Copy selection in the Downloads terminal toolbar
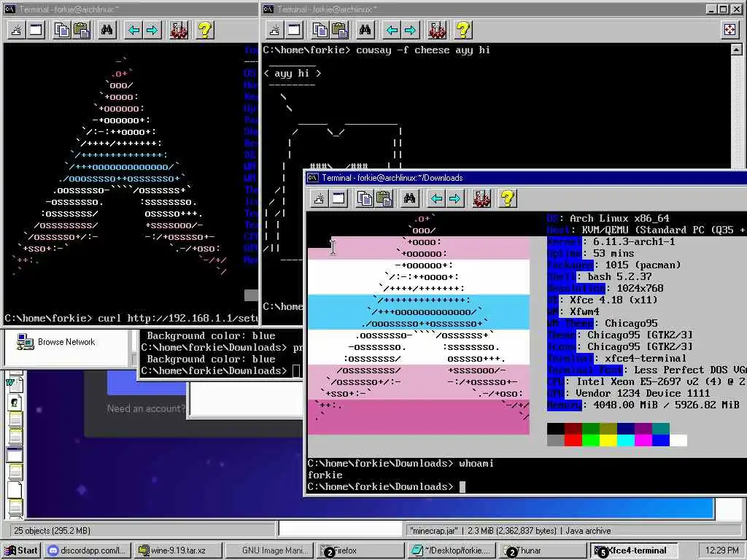 click(x=365, y=198)
